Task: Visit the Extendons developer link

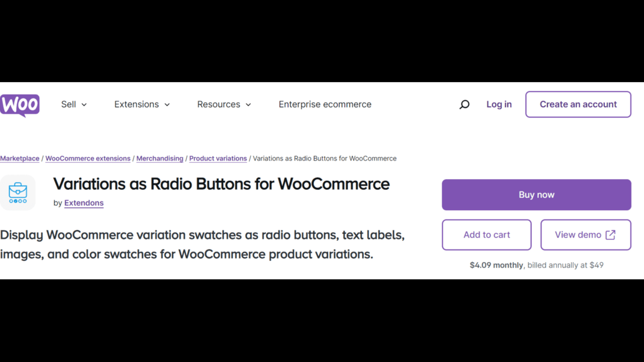Action: tap(84, 203)
